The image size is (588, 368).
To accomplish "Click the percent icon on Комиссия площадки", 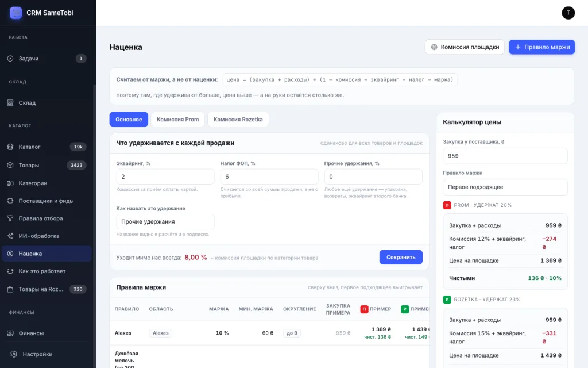I will pos(434,47).
